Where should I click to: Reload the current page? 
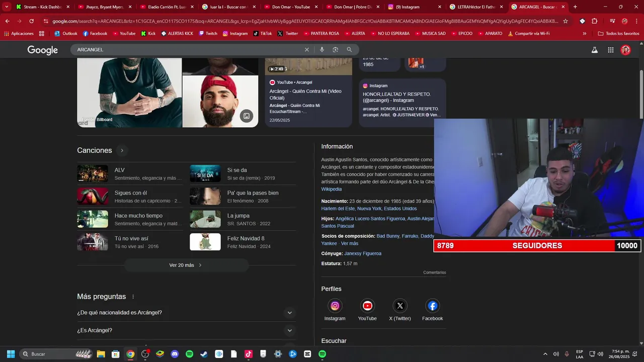coord(31,21)
